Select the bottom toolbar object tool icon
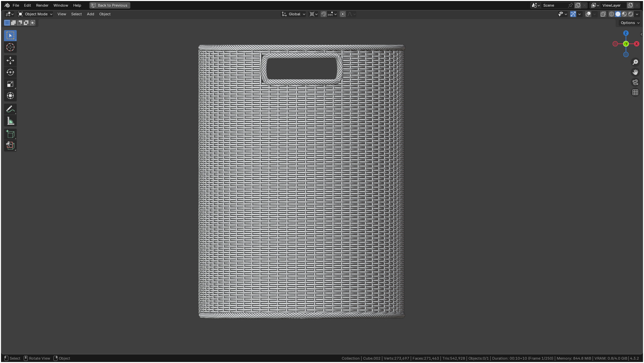This screenshot has height=363, width=644. (10, 145)
